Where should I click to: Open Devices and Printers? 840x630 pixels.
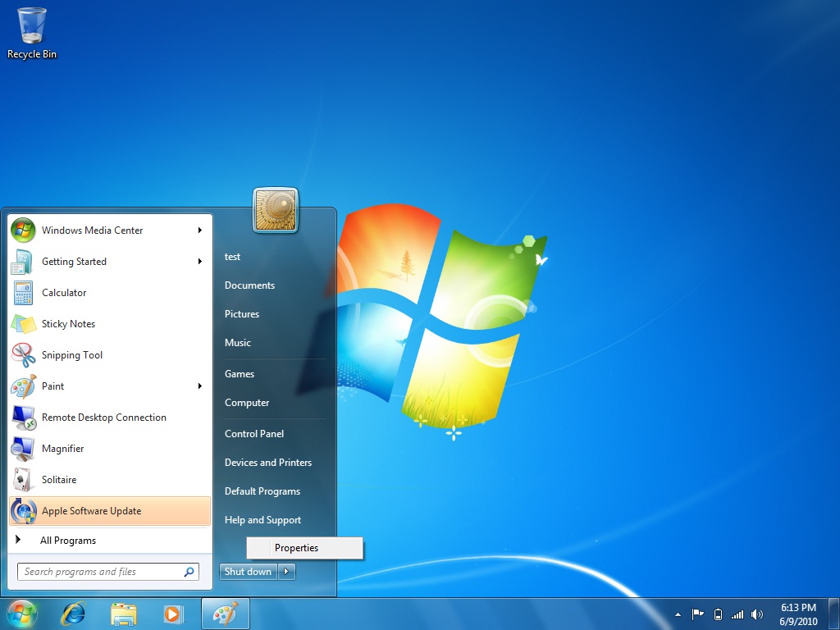pyautogui.click(x=268, y=463)
